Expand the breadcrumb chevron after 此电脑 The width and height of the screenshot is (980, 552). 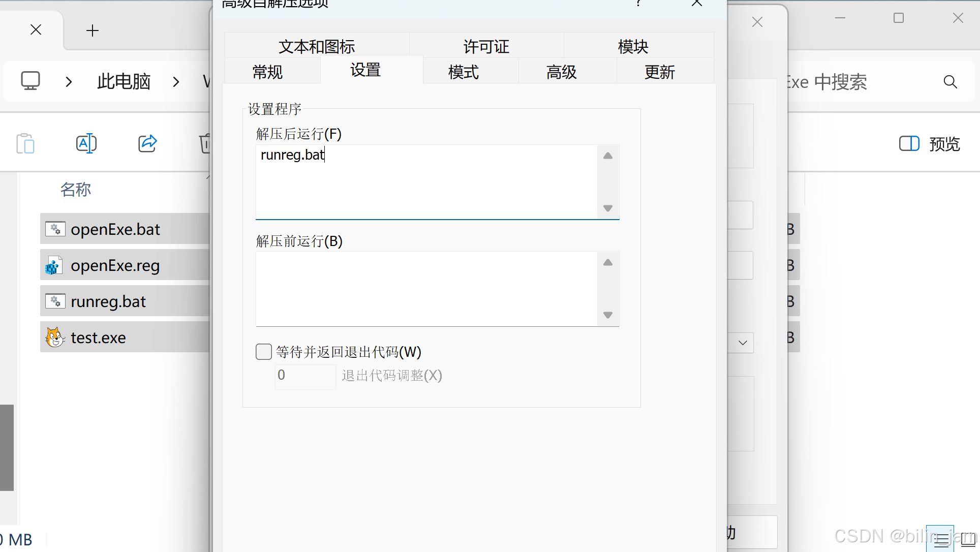pyautogui.click(x=176, y=82)
